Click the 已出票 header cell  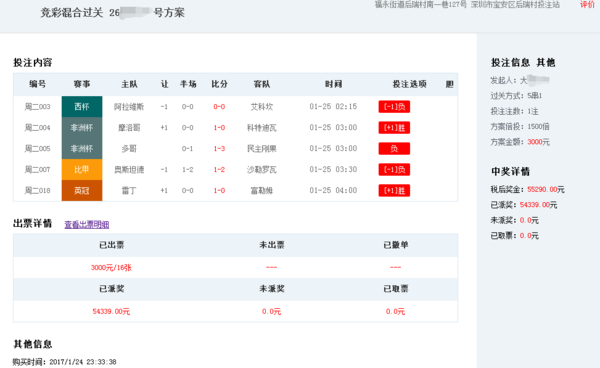[x=112, y=245]
